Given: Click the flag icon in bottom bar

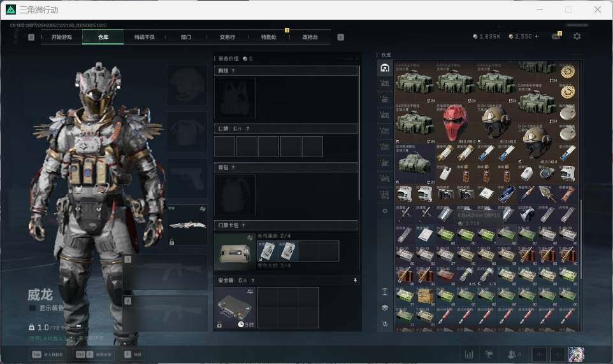Looking at the screenshot, I should point(489,354).
